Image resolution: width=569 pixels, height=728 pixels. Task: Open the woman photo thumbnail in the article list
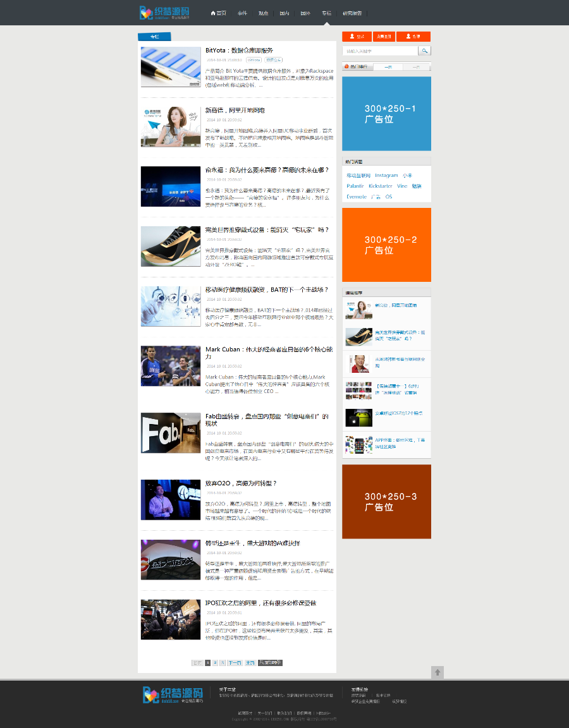click(171, 127)
